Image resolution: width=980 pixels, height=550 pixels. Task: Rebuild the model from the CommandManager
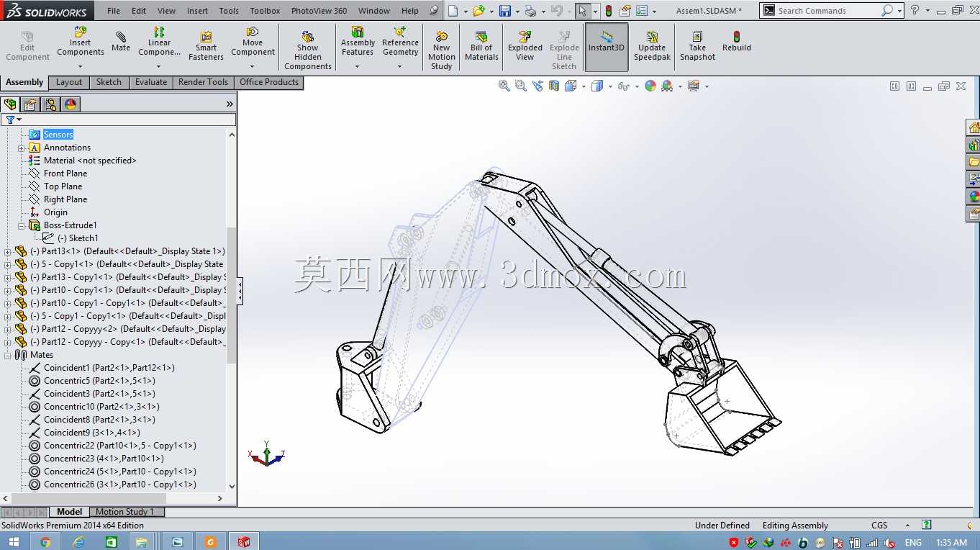click(737, 42)
